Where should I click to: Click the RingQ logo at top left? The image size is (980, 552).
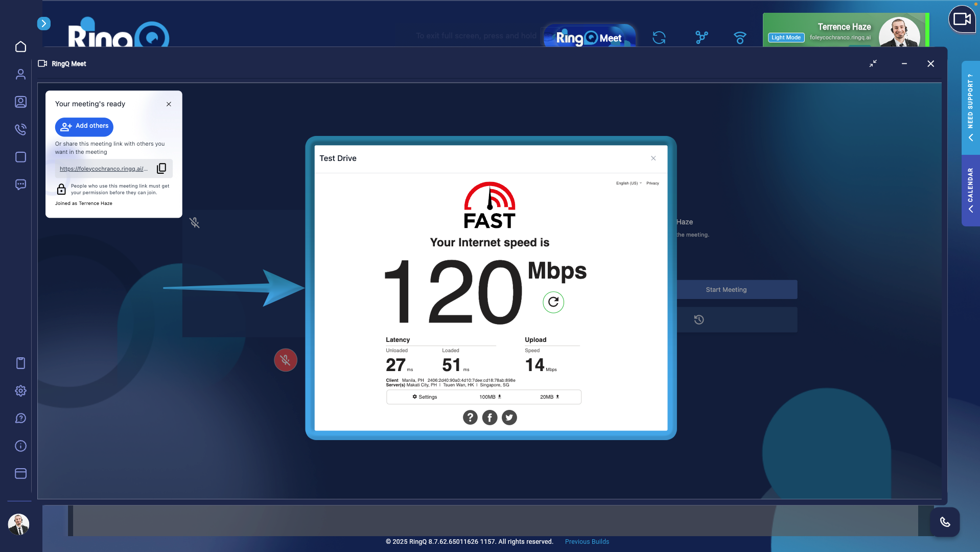click(x=119, y=33)
